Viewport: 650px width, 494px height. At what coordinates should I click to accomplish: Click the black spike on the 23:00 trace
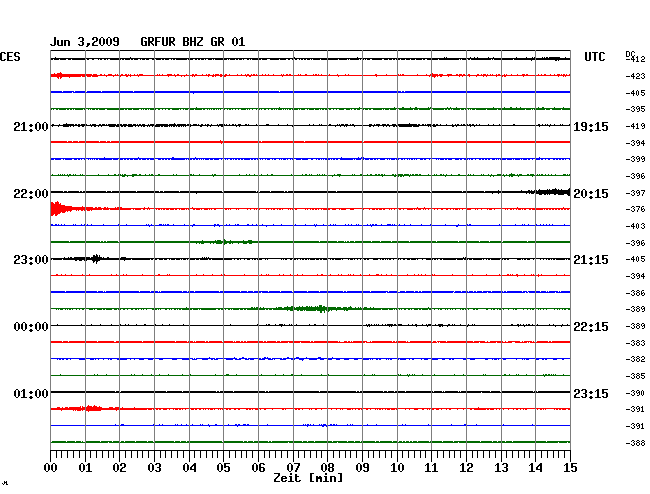[x=96, y=259]
